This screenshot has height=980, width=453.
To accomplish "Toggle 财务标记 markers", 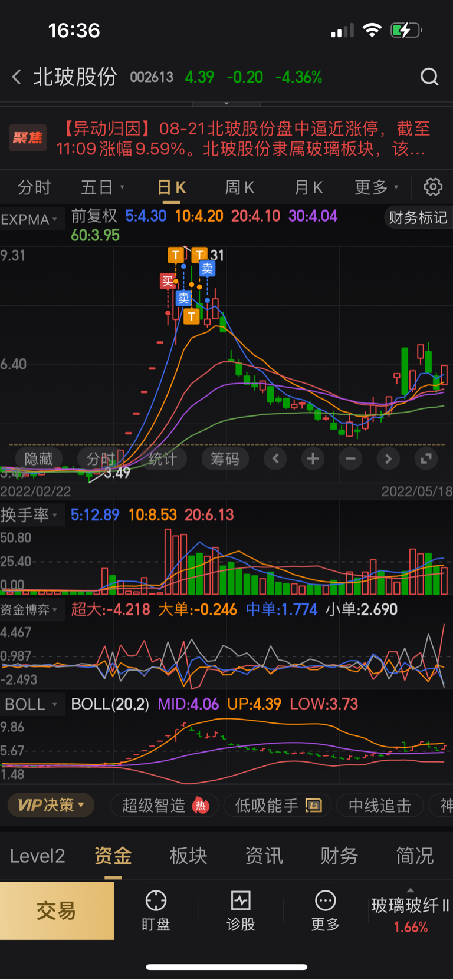I will coord(418,217).
